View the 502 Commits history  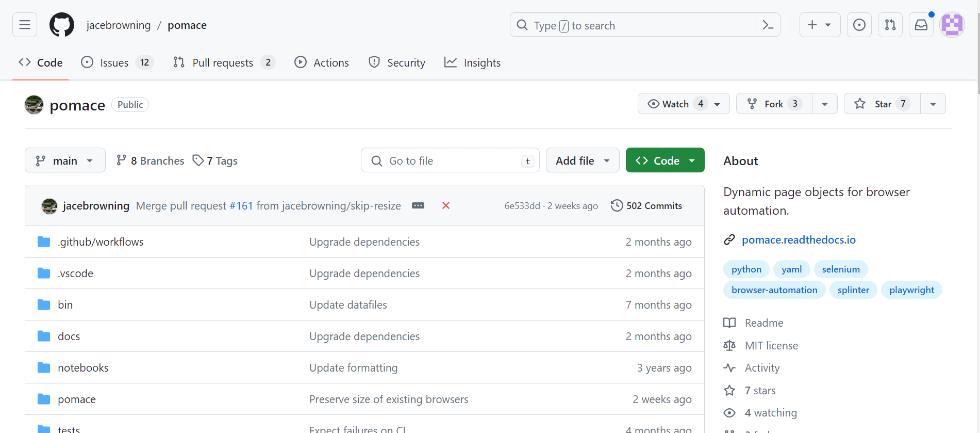click(646, 205)
